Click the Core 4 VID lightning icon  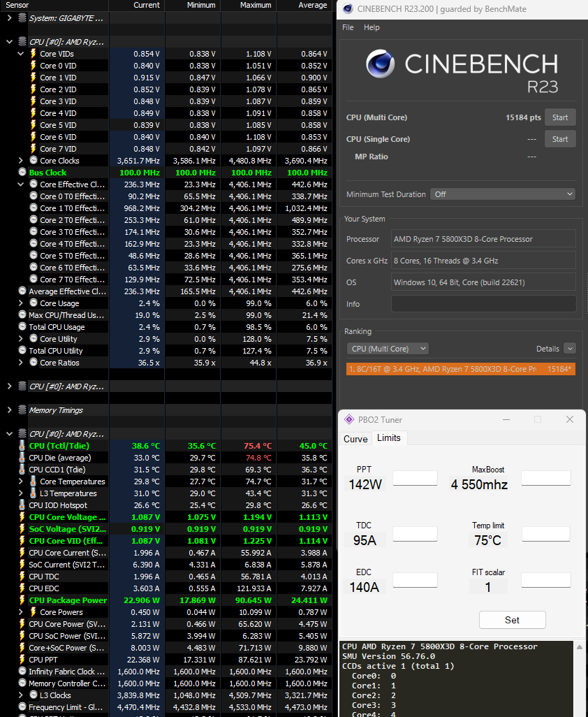pos(34,113)
